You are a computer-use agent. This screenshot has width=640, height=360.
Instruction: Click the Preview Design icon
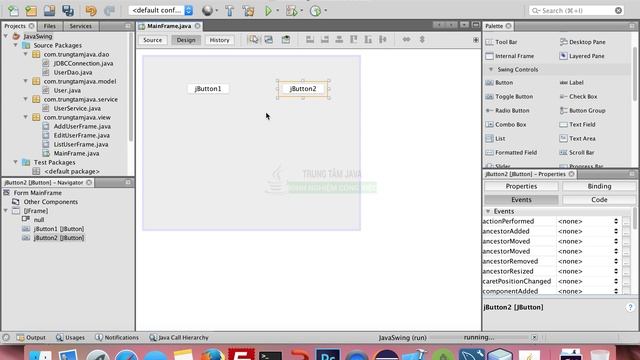click(x=286, y=40)
